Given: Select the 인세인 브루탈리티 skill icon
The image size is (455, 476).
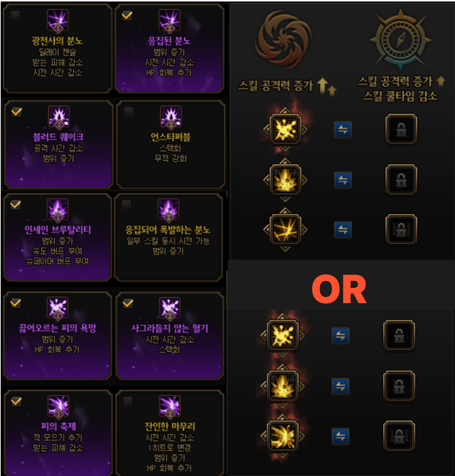Looking at the screenshot, I should (58, 209).
